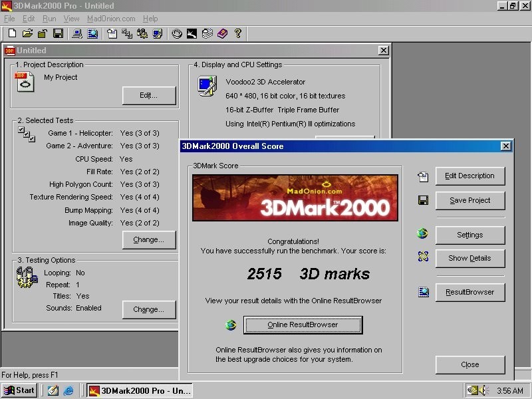This screenshot has width=532, height=399.
Task: Open the Run menu
Action: (x=49, y=19)
